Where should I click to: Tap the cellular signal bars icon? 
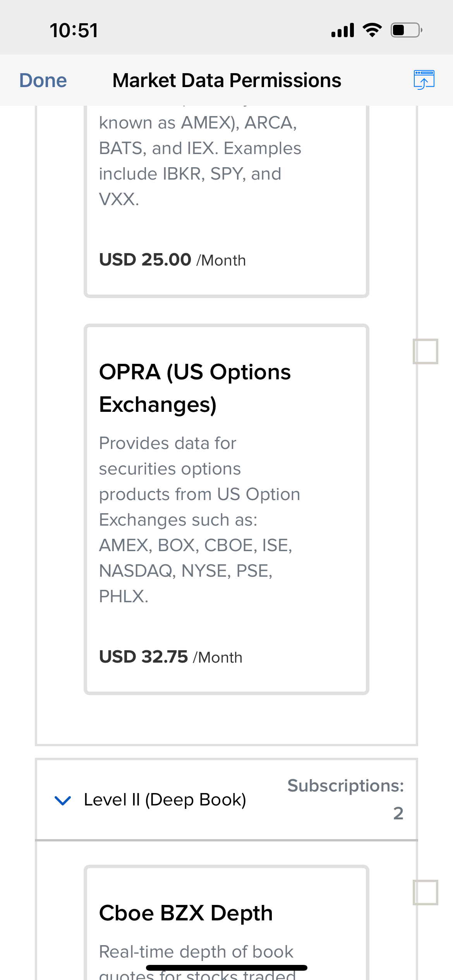pyautogui.click(x=343, y=30)
